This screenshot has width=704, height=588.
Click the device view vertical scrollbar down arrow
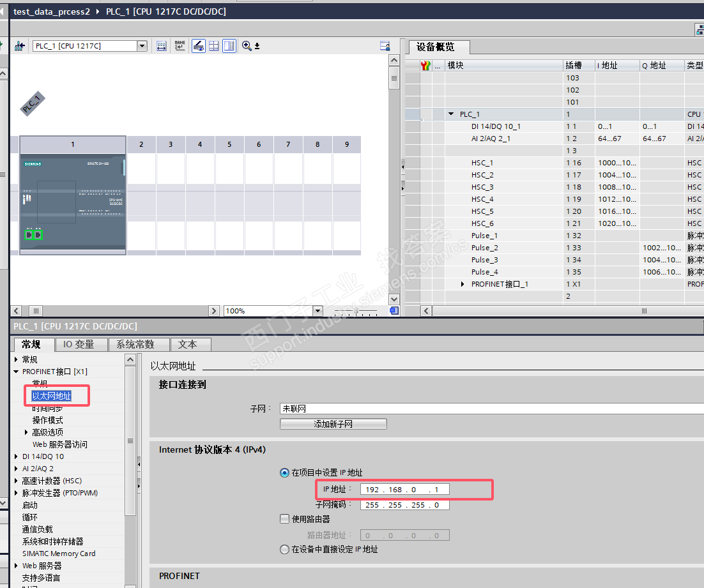(x=394, y=299)
